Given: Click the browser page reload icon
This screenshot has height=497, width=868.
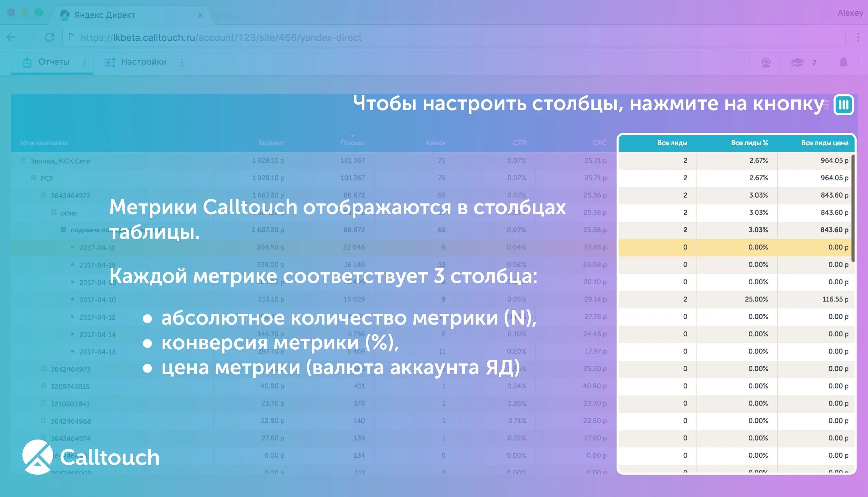Looking at the screenshot, I should pos(50,38).
